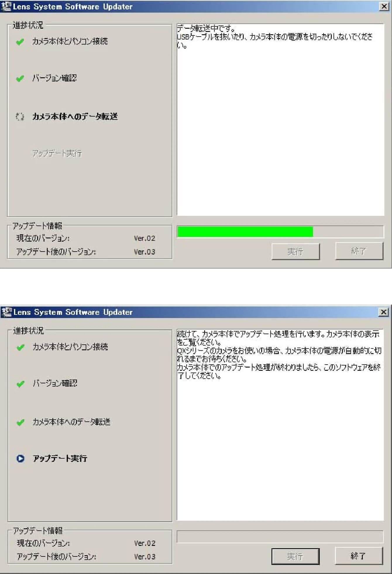This screenshot has height=574, width=392.
Task: Click the blue arrow icon beside アップデート実行
Action: click(x=20, y=458)
